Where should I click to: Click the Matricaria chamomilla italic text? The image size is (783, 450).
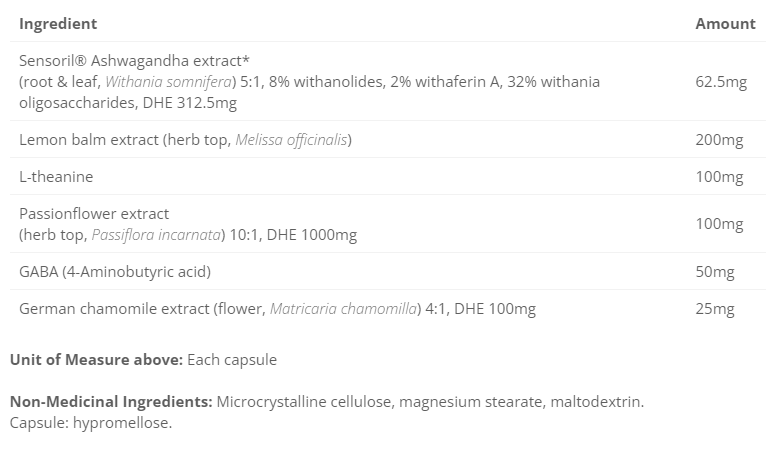click(x=343, y=309)
